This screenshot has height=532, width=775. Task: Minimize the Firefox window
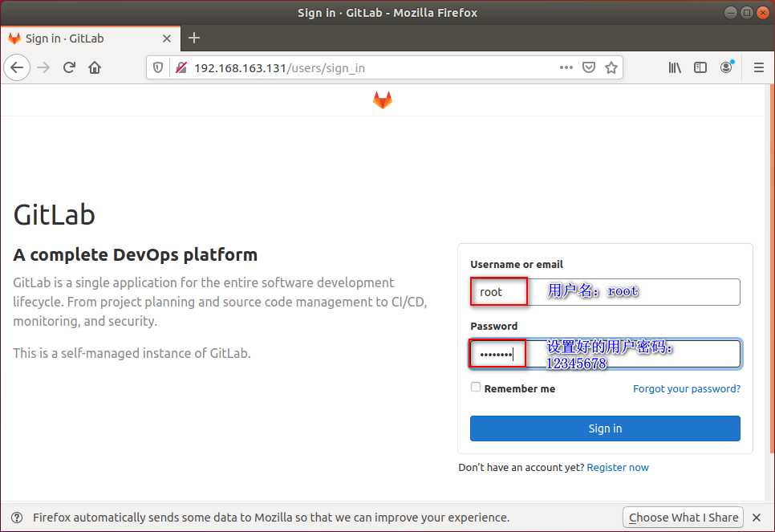pyautogui.click(x=731, y=12)
